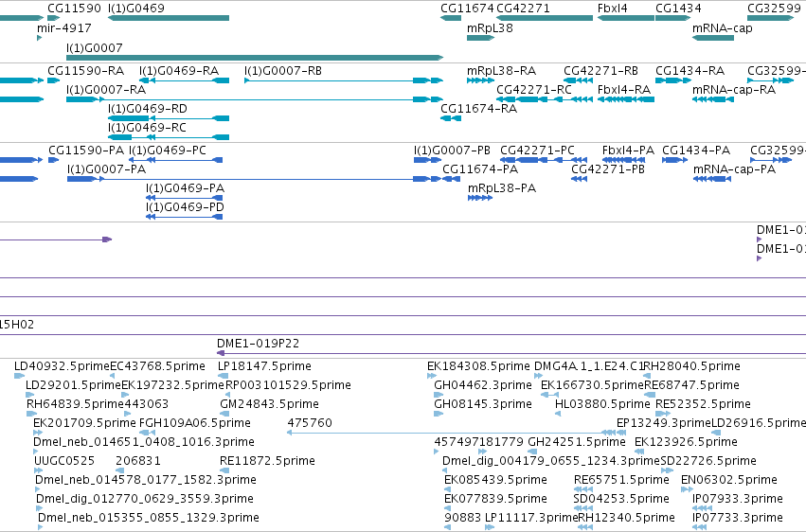806x532 pixels.
Task: Click the CG11674 gene label
Action: (467, 9)
